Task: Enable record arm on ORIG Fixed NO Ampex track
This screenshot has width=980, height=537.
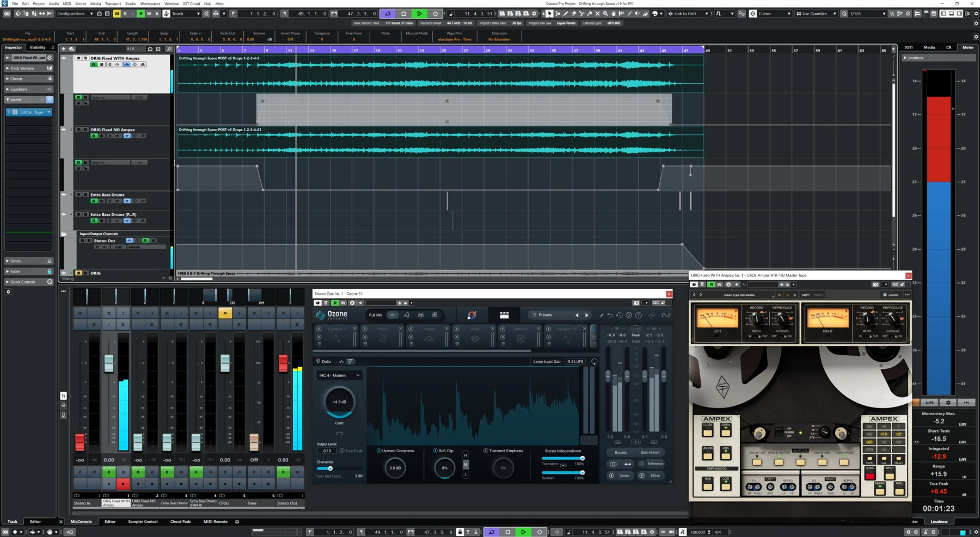Action: 94,136
